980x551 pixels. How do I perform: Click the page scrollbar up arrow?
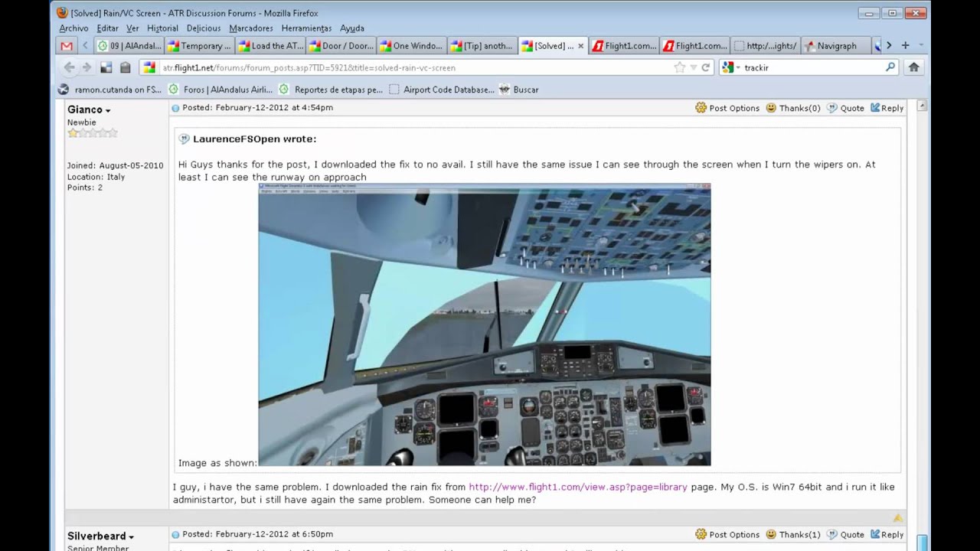tap(923, 106)
